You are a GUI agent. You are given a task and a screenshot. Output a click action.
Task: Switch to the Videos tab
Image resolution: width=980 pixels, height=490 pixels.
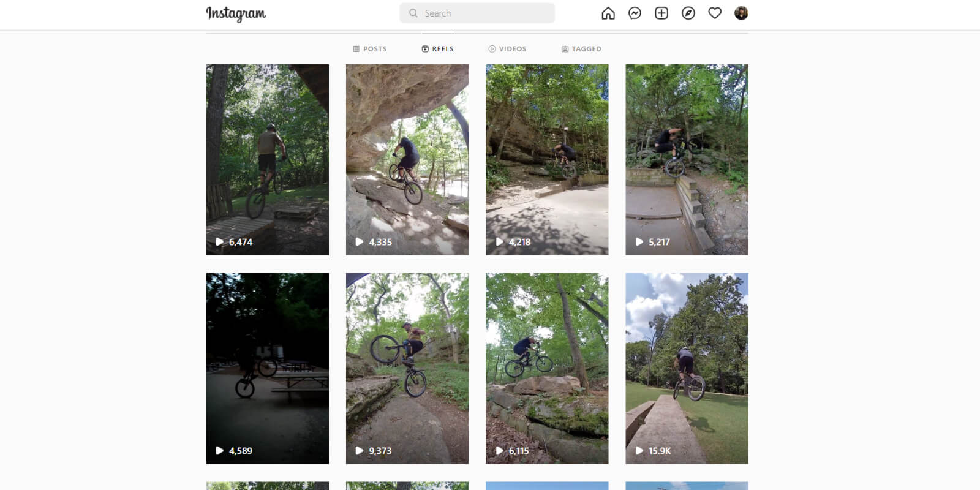pos(507,49)
